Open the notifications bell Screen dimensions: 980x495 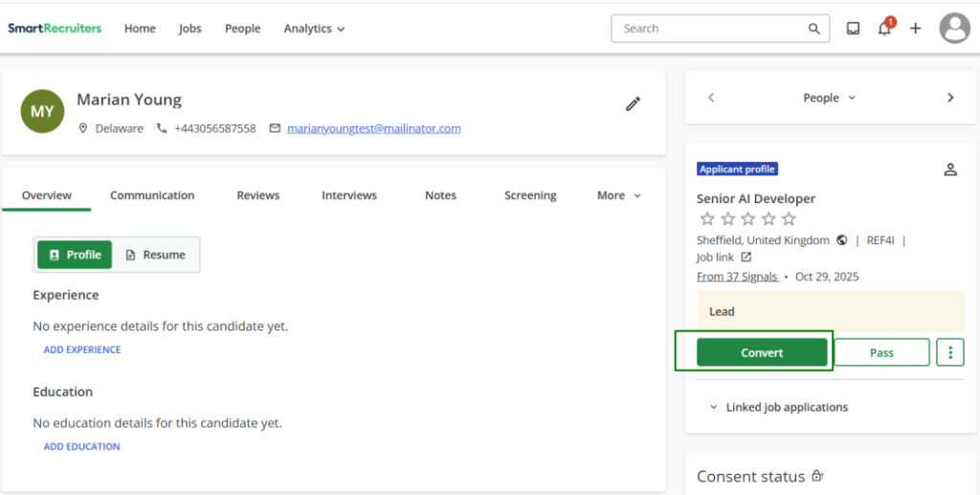coord(884,29)
